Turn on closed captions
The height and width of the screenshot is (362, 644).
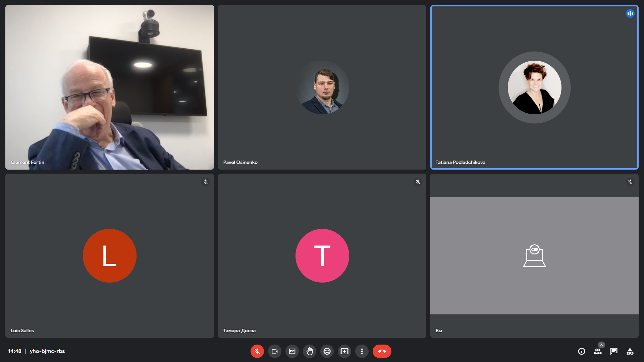pyautogui.click(x=292, y=351)
